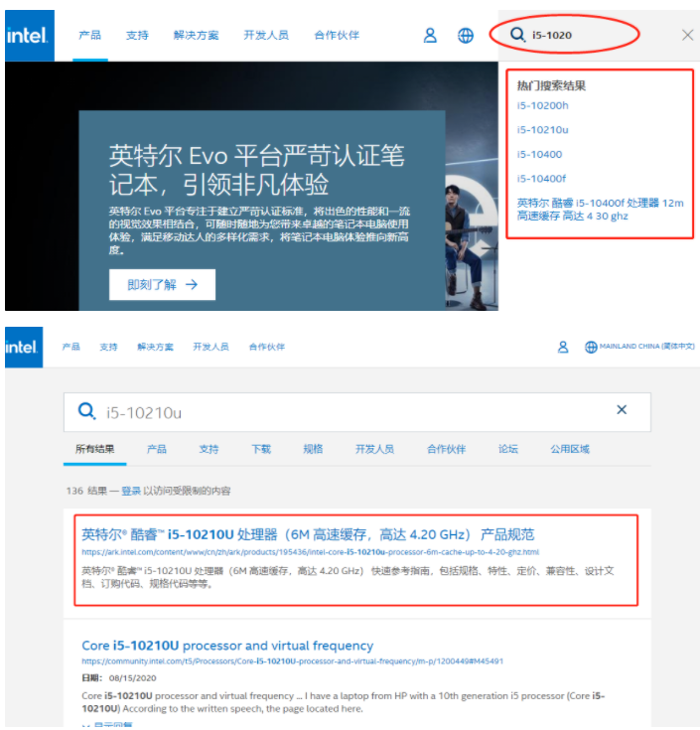The width and height of the screenshot is (700, 730).
Task: Open the 解决方案 menu in the top navigation
Action: tap(197, 35)
